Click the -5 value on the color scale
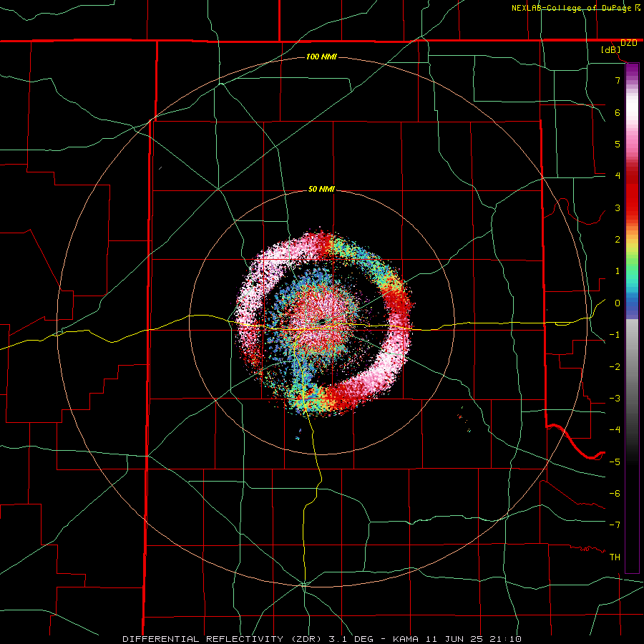The width and height of the screenshot is (644, 644). 615,462
